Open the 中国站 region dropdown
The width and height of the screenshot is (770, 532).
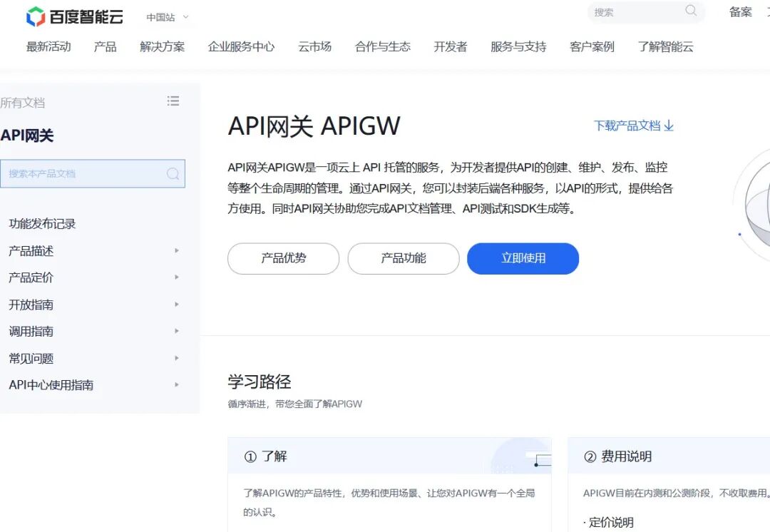[x=165, y=16]
